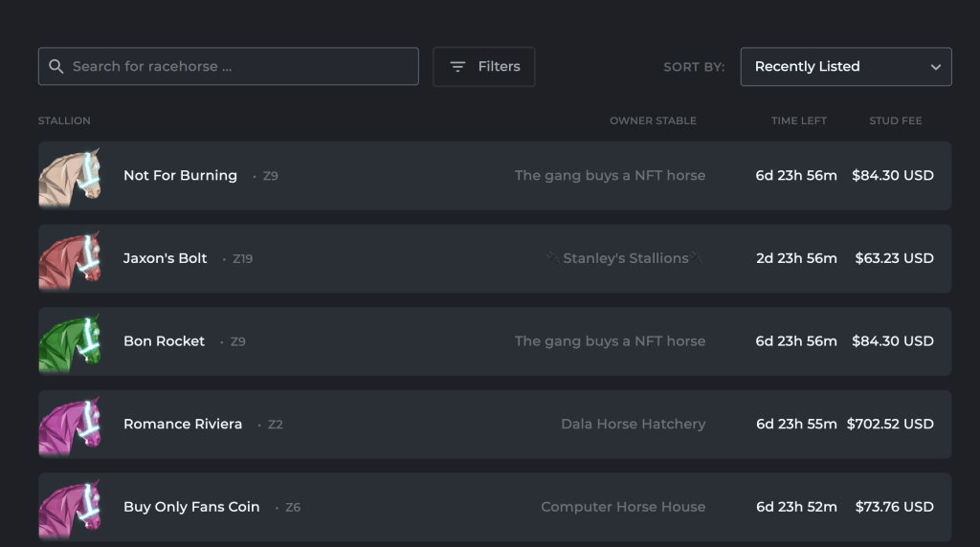The height and width of the screenshot is (547, 980).
Task: Select the red Jaxon's Bolt horse icon
Action: click(x=70, y=259)
